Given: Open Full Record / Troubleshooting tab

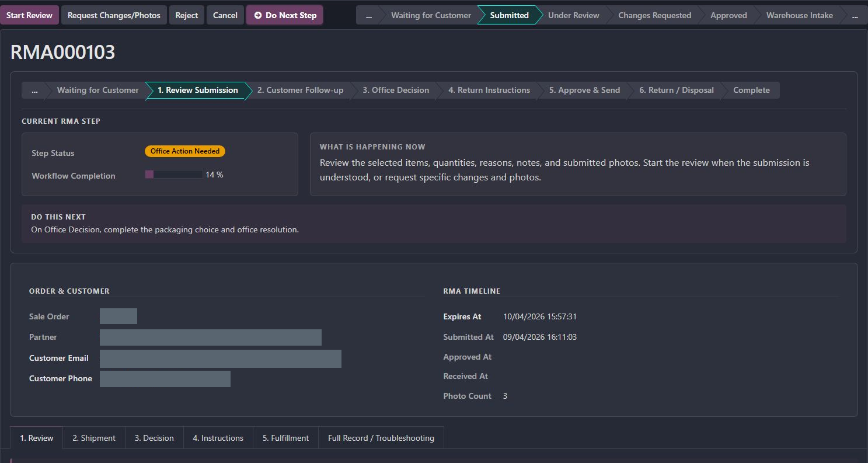Looking at the screenshot, I should point(381,438).
